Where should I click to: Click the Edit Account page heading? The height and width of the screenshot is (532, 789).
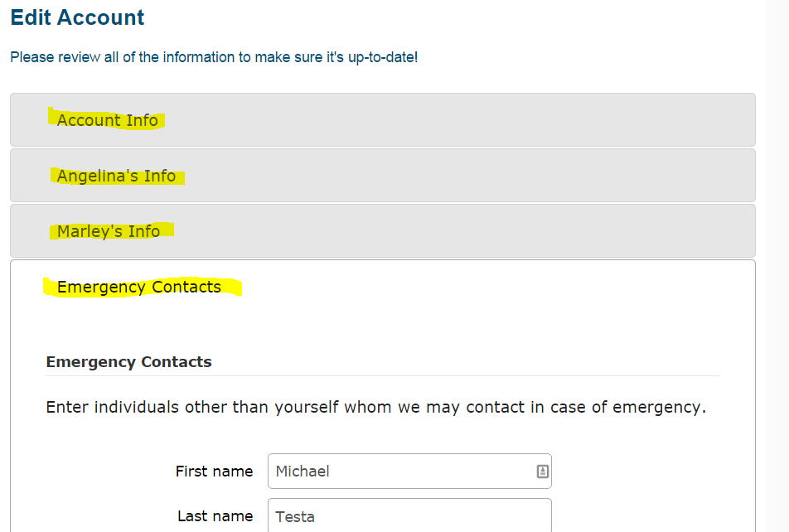click(77, 17)
